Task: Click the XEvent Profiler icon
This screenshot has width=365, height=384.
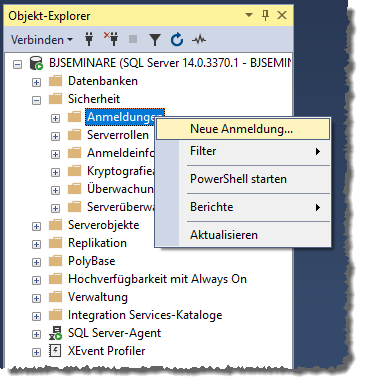Action: pos(55,351)
